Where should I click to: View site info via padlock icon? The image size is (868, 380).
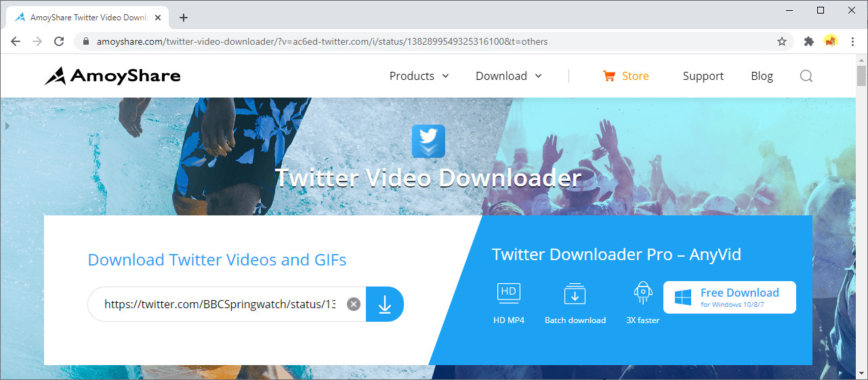85,41
